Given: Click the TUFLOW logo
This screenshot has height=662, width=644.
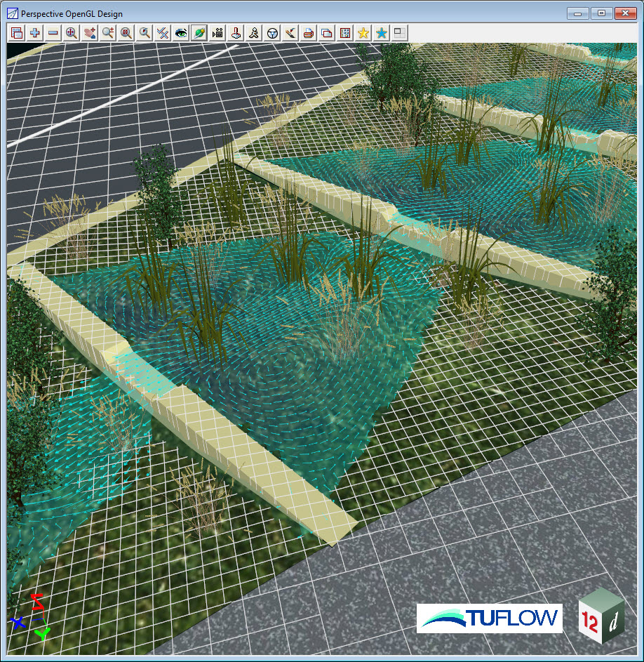Looking at the screenshot, I should (x=489, y=618).
